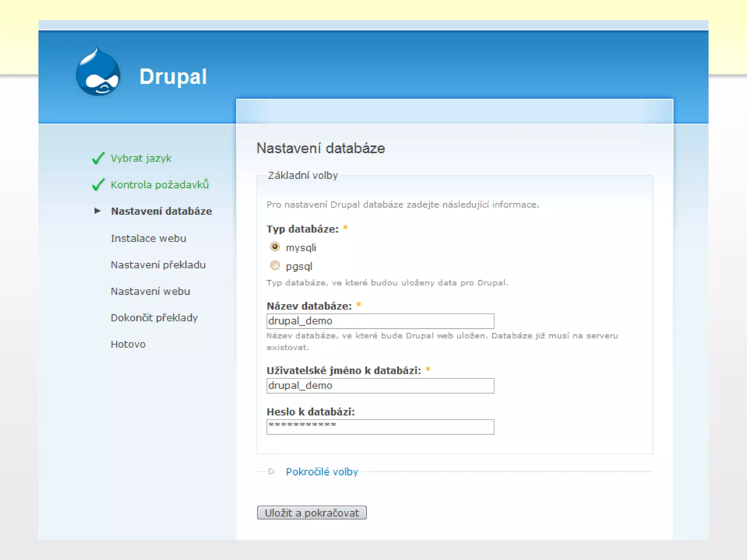Click the Název databáze label
The height and width of the screenshot is (560, 747).
pos(309,306)
